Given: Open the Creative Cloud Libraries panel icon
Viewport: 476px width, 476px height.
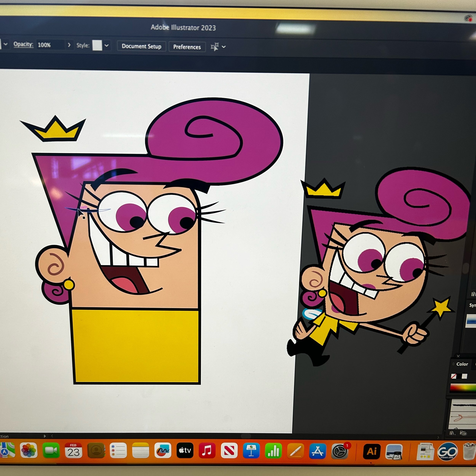Looking at the screenshot, I should 463,433.
